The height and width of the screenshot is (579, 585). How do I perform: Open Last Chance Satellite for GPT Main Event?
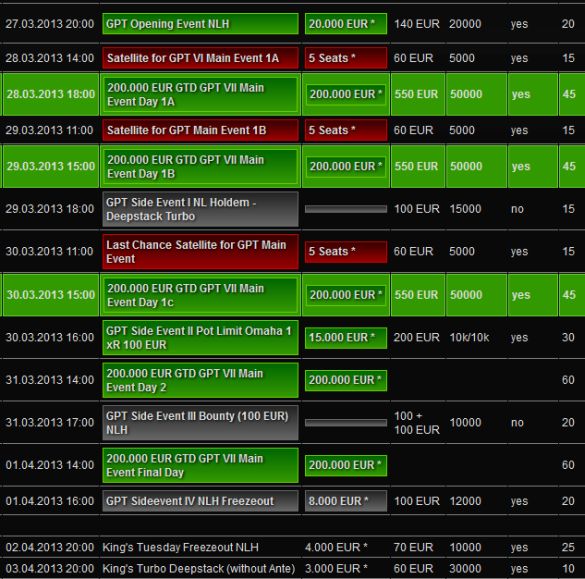tap(200, 251)
